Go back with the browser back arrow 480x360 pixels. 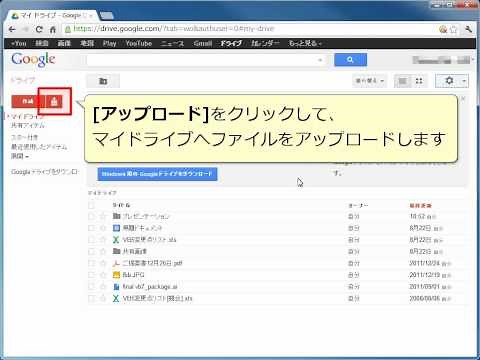coord(12,29)
